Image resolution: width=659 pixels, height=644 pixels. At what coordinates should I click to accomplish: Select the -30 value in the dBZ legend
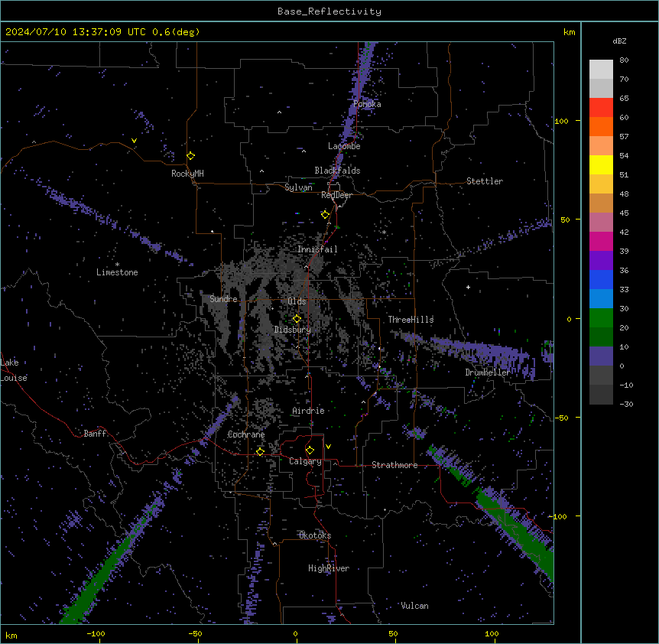(x=626, y=405)
